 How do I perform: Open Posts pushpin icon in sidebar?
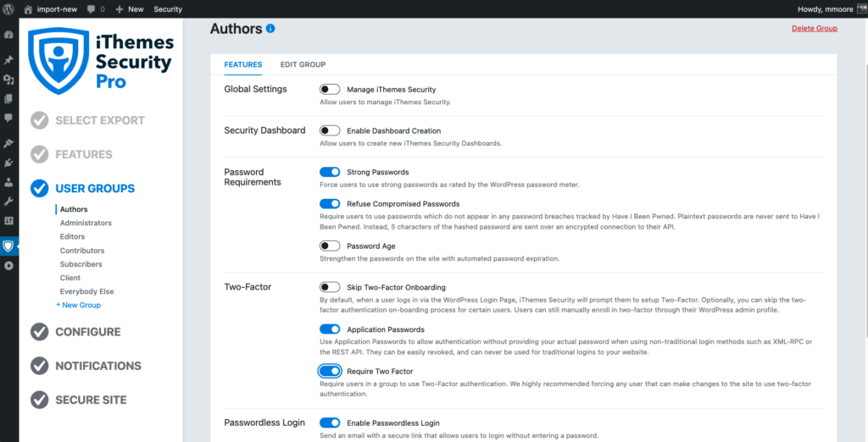(8, 60)
